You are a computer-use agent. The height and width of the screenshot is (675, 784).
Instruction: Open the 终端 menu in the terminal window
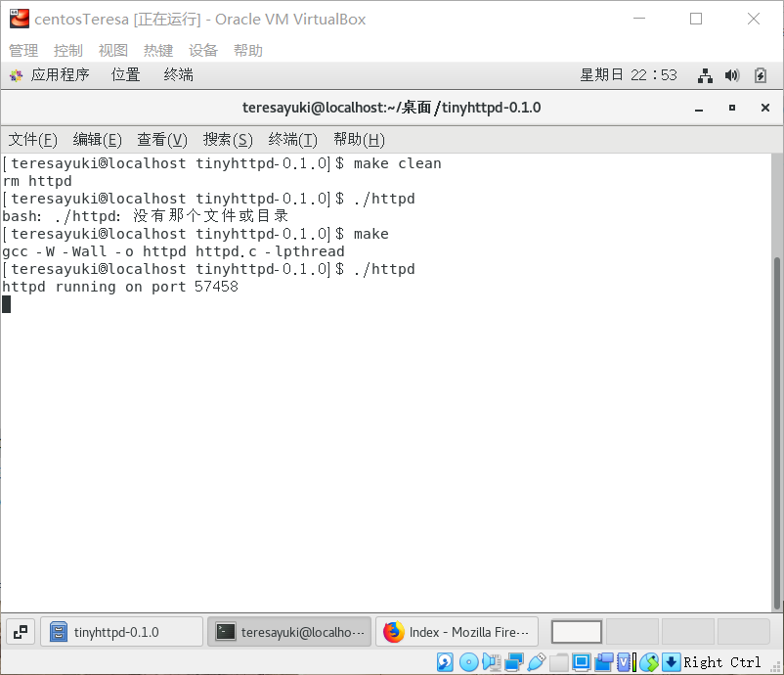(x=292, y=140)
